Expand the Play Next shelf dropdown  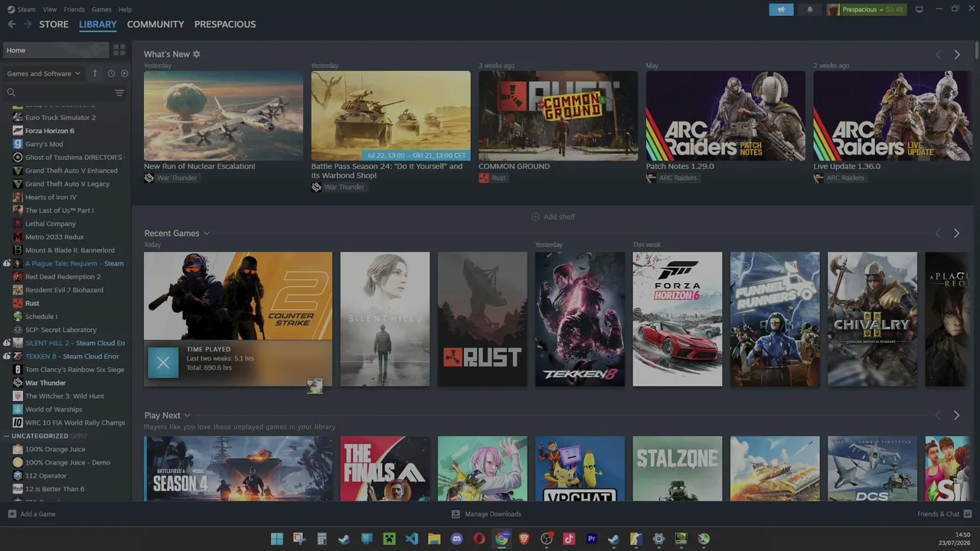coord(188,416)
